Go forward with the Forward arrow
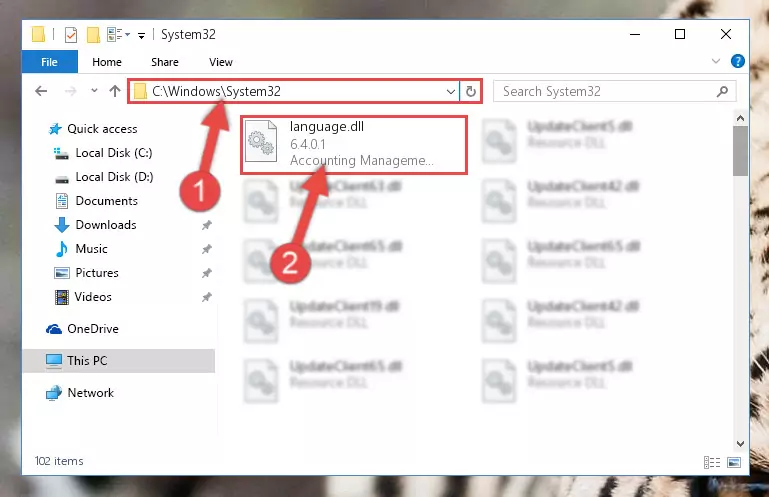Viewport: 769px width, 497px height. 71,91
